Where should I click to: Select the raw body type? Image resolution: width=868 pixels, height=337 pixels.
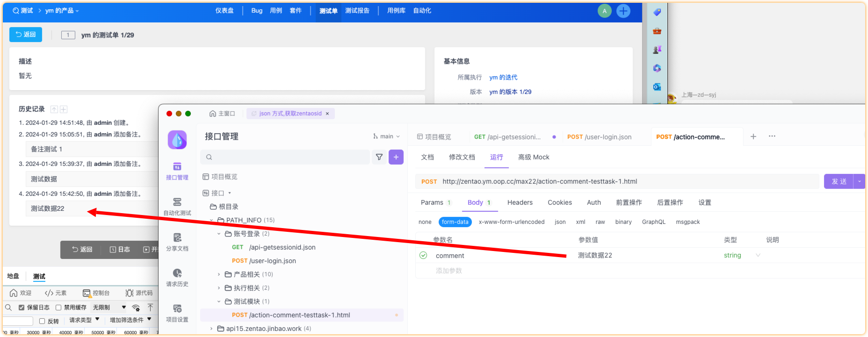pyautogui.click(x=600, y=222)
